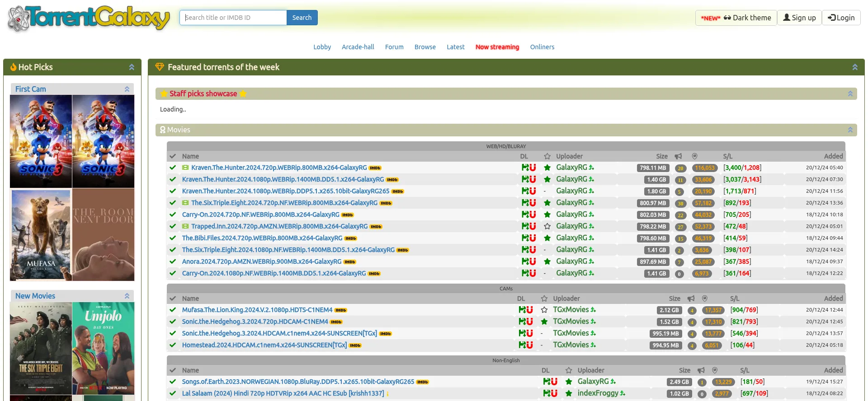The width and height of the screenshot is (868, 401).
Task: Download torrent file for Anora.2024.720p
Action: [x=525, y=261]
